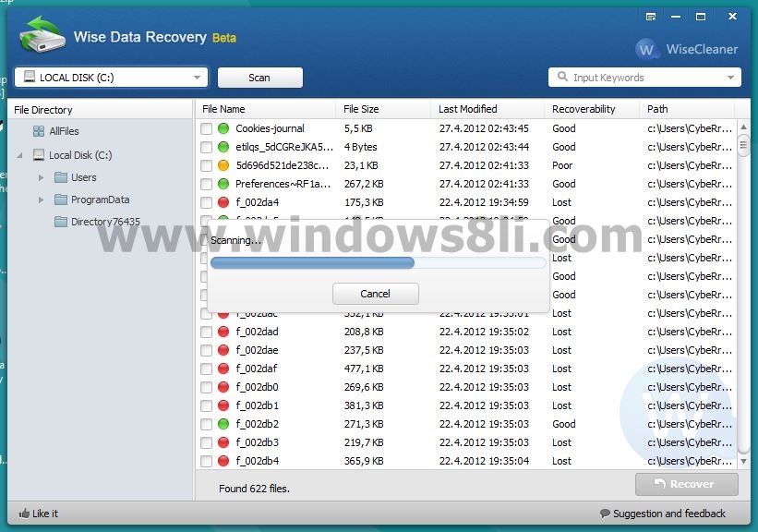Open Suggestion and feedback link
The image size is (758, 532).
coord(663,514)
